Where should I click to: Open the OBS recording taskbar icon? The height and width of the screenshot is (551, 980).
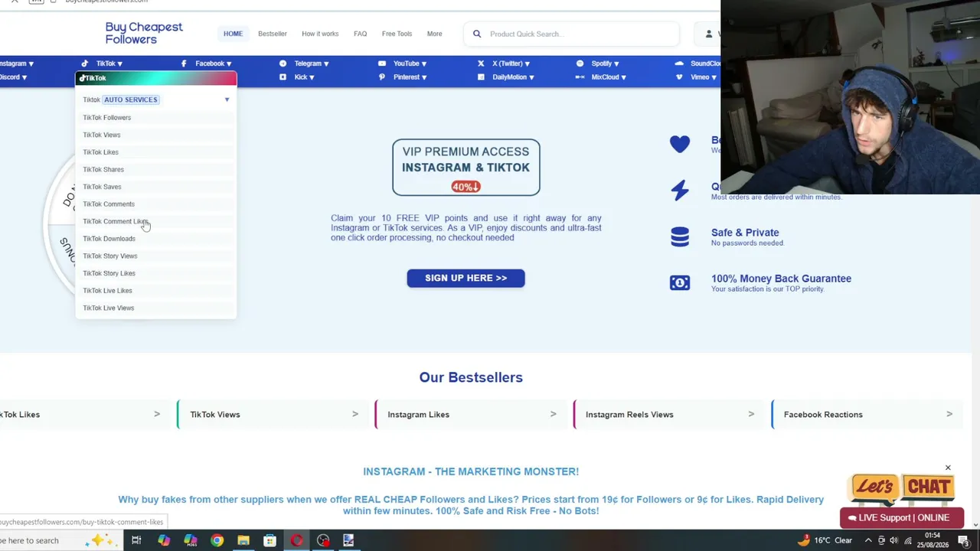323,540
